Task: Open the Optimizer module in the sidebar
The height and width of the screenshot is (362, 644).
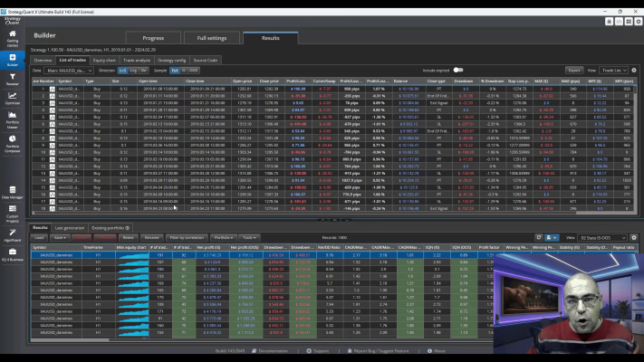Action: pos(13,99)
